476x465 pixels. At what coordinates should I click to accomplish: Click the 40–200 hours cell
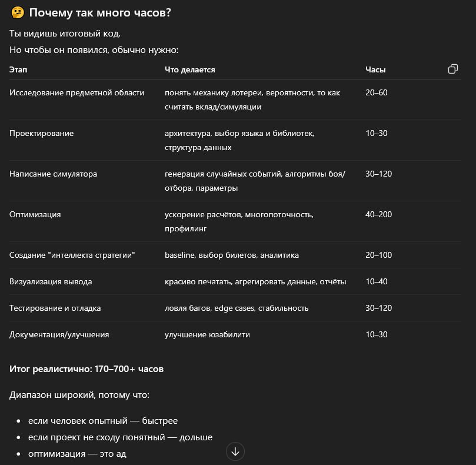[x=378, y=214]
